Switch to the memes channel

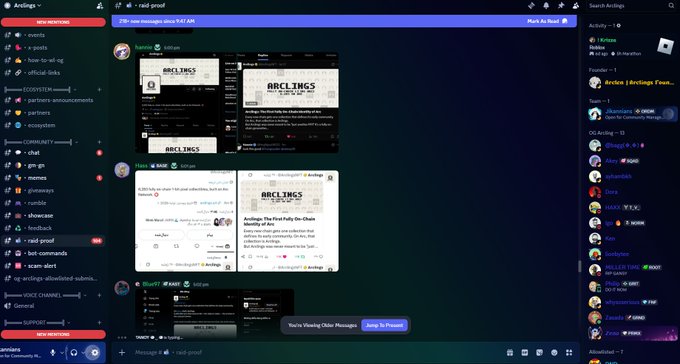53,178
